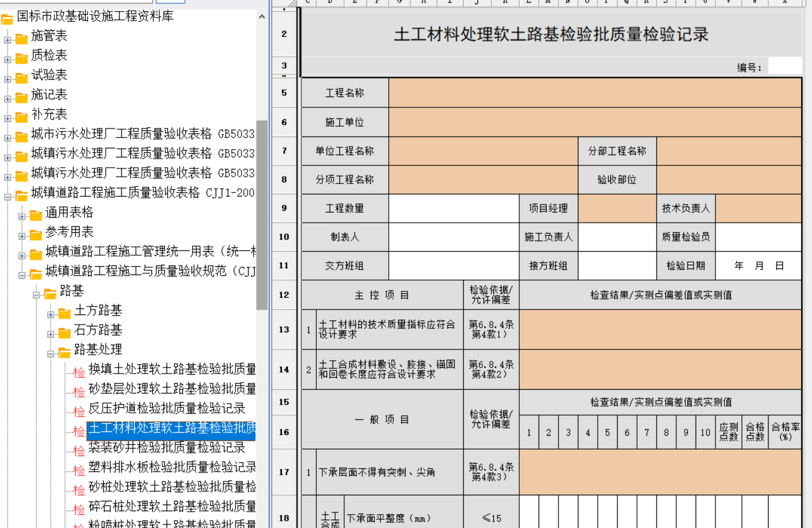
Task: Click the 试验表 folder icon
Action: [22, 77]
